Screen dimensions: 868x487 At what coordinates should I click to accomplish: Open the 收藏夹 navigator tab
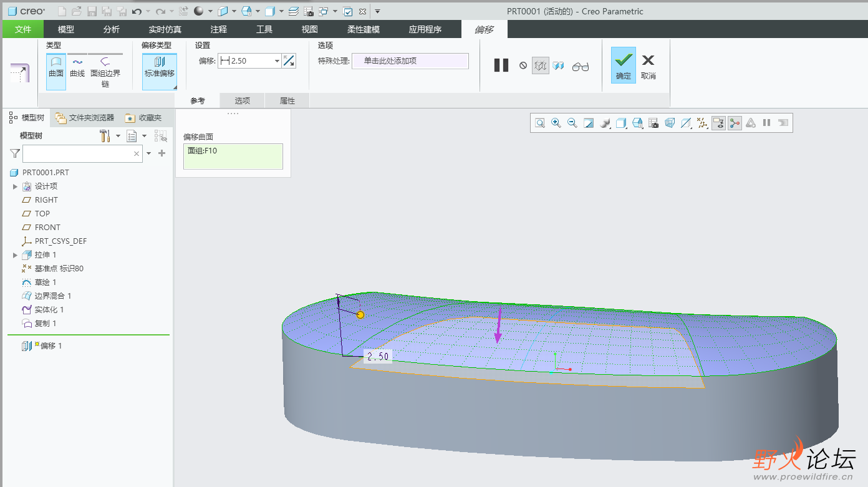[143, 117]
